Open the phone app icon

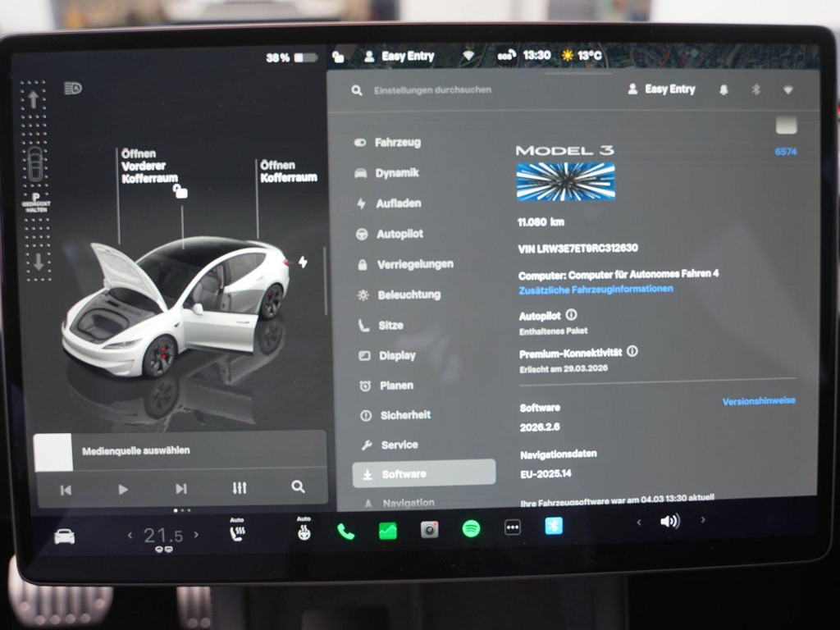click(x=347, y=531)
